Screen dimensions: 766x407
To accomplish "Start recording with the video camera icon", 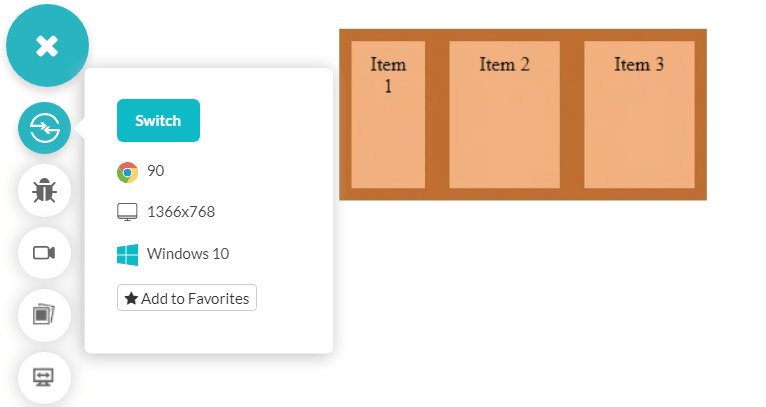I will 45,253.
